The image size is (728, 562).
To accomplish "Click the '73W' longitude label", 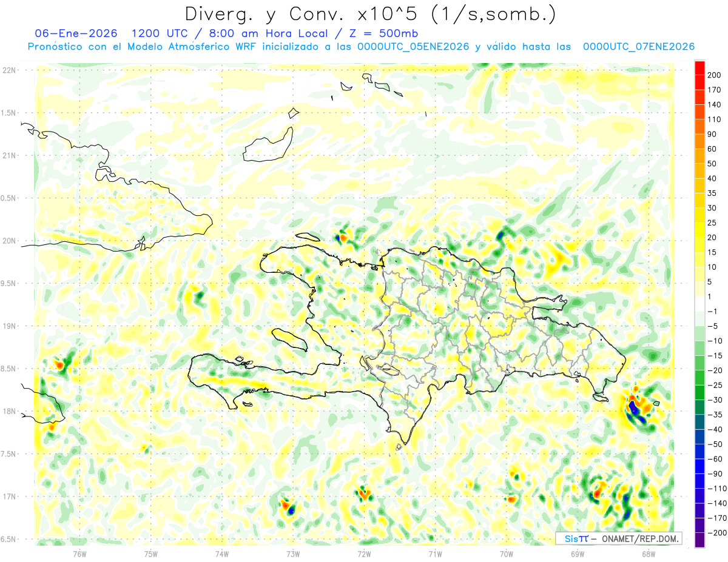I will (293, 554).
